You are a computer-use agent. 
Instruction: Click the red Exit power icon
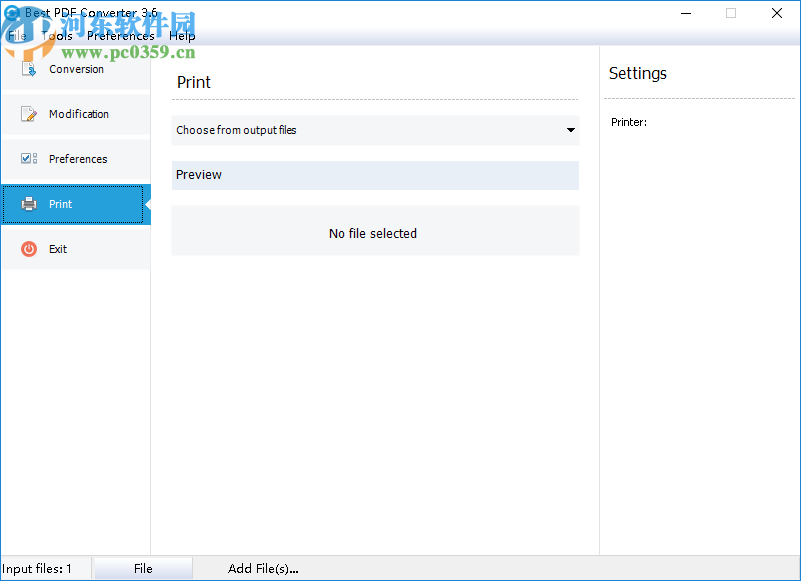25,248
